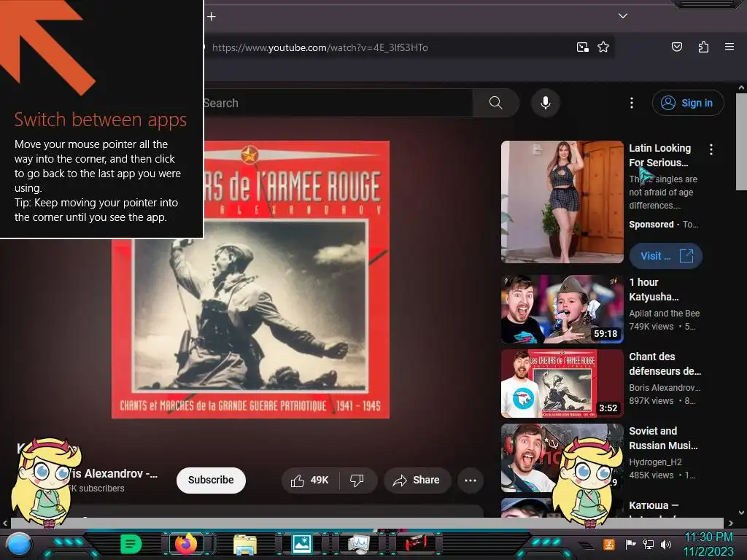Open the Pocket save icon
Viewport: 747px width, 560px height.
point(676,47)
